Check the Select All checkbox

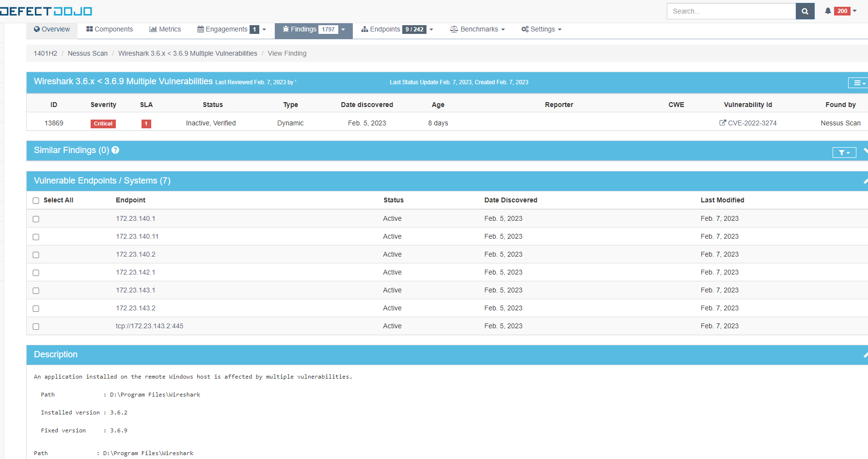(36, 200)
